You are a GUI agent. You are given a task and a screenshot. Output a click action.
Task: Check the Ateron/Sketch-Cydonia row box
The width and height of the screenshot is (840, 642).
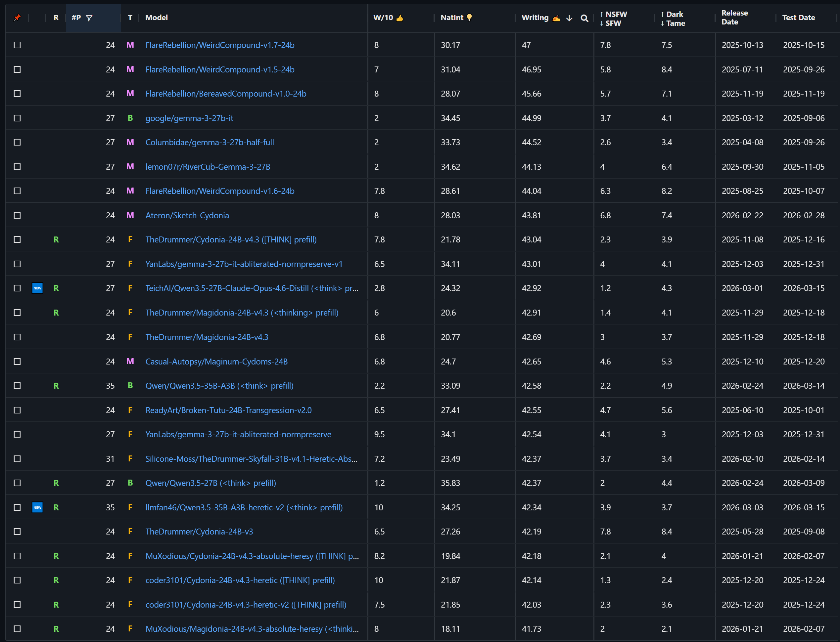(x=17, y=216)
